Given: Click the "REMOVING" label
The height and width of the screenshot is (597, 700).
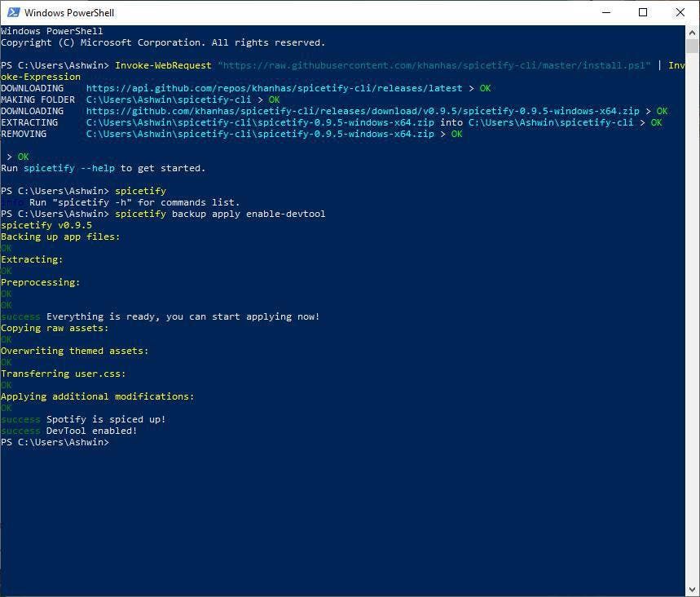Looking at the screenshot, I should [x=24, y=134].
